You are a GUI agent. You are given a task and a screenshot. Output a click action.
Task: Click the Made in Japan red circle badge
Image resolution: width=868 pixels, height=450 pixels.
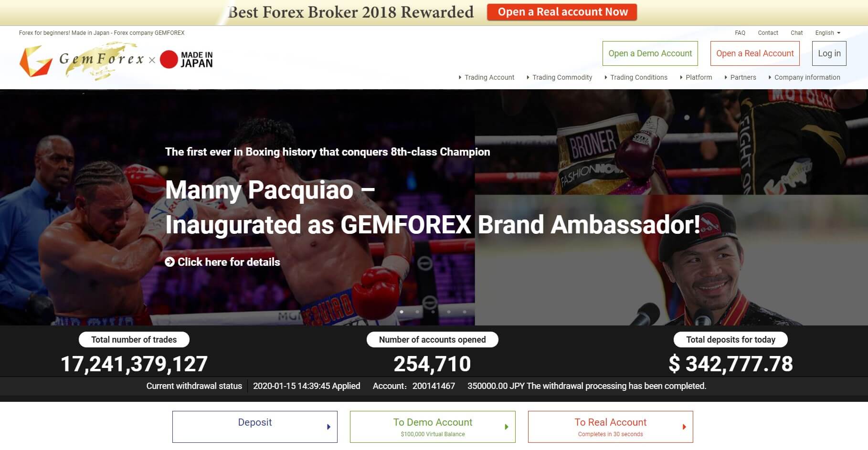click(x=169, y=60)
